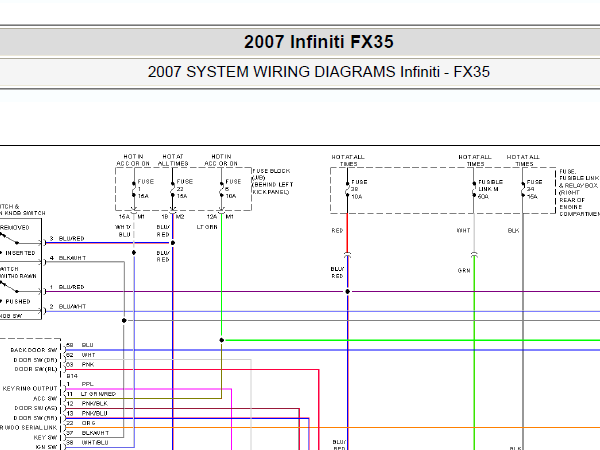Select "FUSE BLOCK (J/B) (BEHIND LEFT KICK PANEL)" text
This screenshot has width=600, height=450.
(x=272, y=181)
